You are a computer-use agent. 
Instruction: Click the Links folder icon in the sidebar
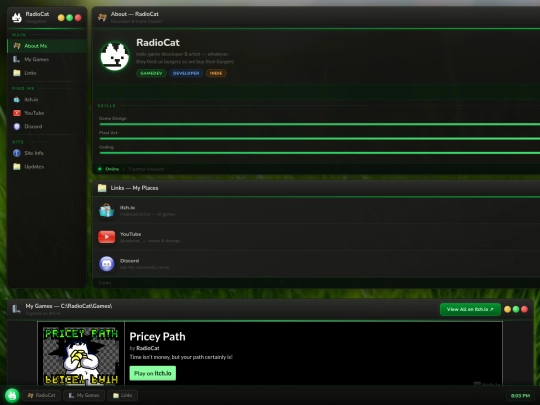tap(17, 73)
